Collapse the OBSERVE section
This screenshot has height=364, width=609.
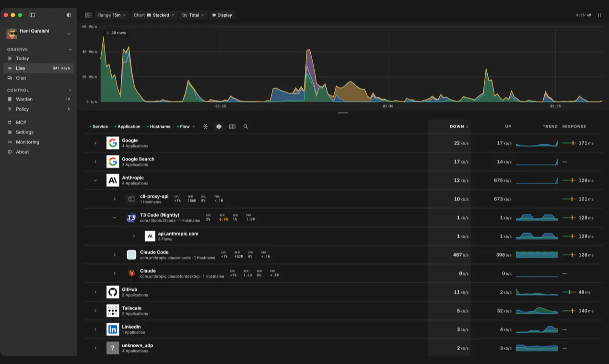tap(70, 49)
